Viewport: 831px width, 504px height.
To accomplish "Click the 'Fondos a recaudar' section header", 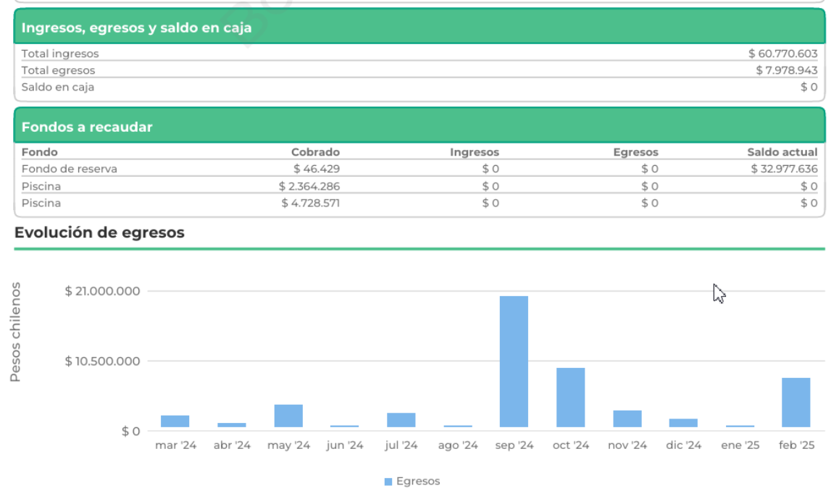I will coord(87,127).
